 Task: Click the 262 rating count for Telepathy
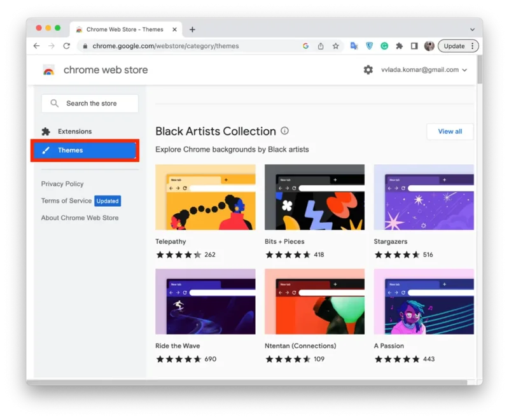[210, 255]
